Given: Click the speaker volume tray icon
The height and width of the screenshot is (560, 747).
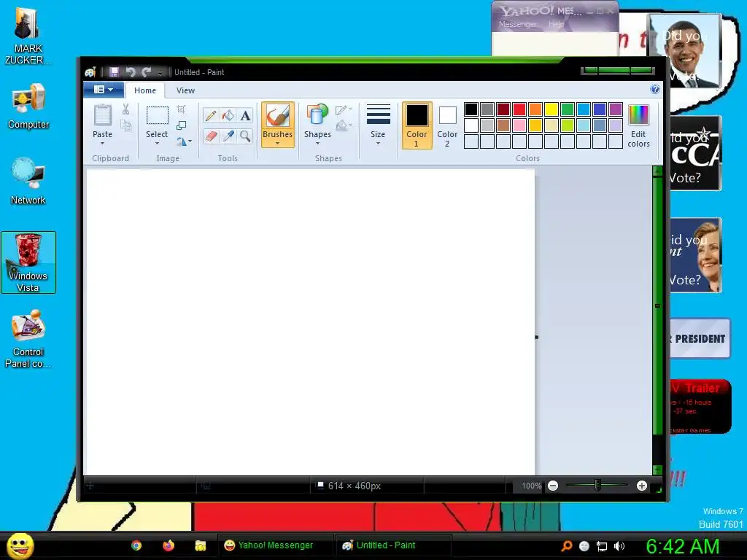Looking at the screenshot, I should pyautogui.click(x=619, y=546).
